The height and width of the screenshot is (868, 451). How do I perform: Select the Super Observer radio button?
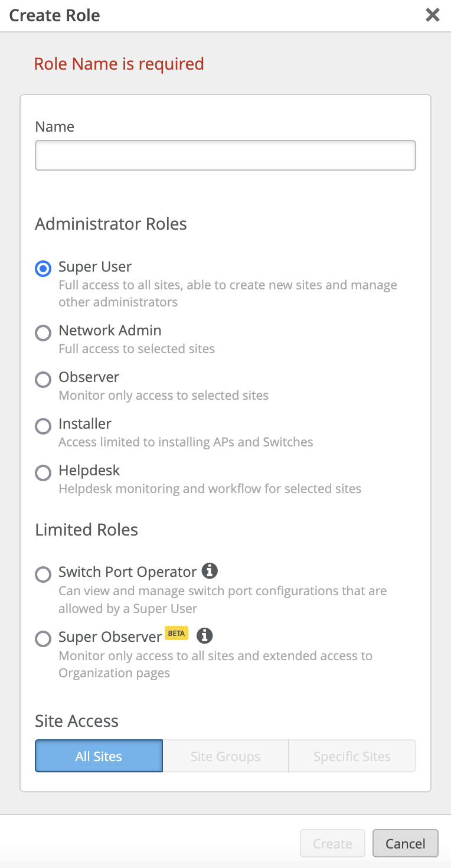[x=43, y=639]
